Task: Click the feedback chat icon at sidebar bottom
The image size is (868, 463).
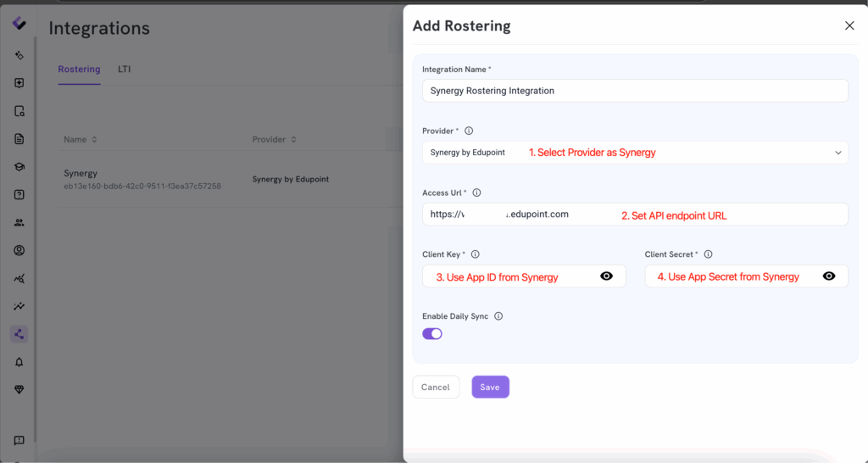Action: pos(19,440)
